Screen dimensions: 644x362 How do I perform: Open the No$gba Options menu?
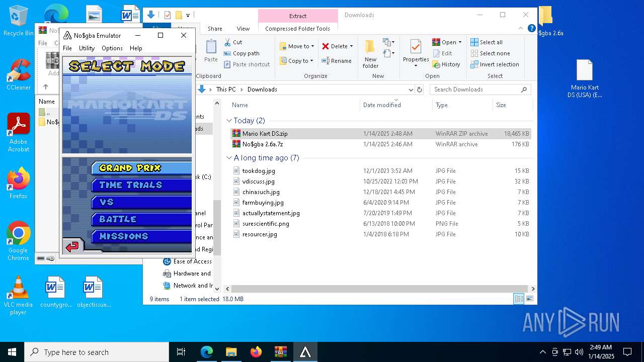pyautogui.click(x=112, y=48)
